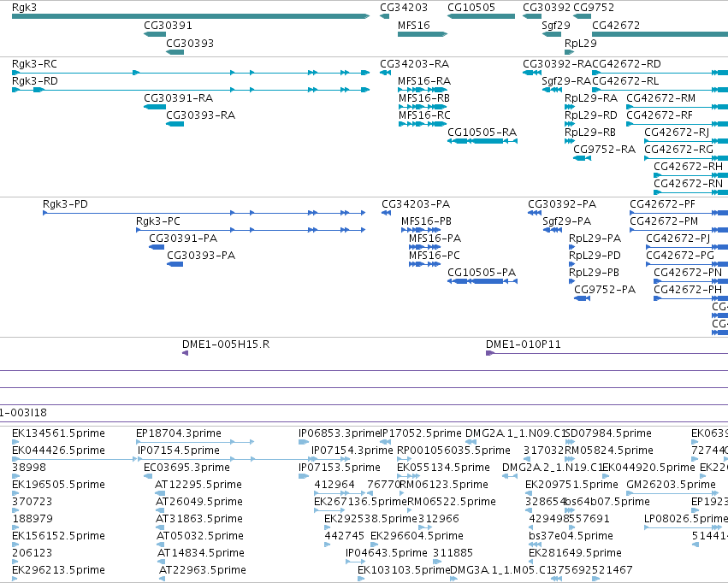
Task: Select EST IP06853.3prime
Action: [x=304, y=442]
